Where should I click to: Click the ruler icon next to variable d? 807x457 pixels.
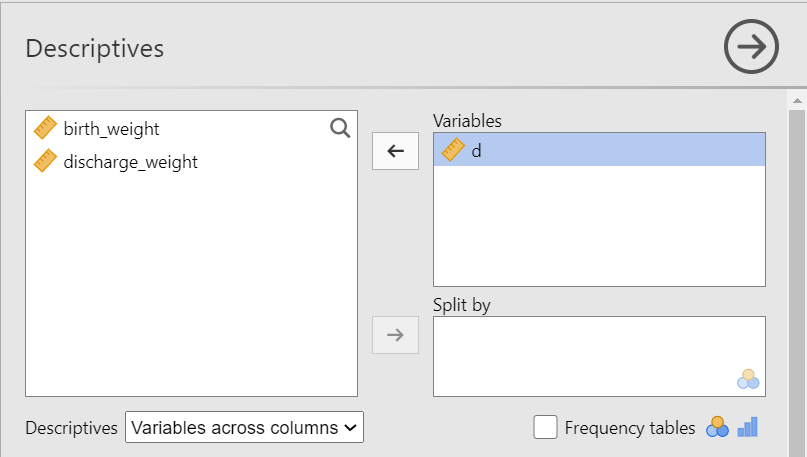pos(453,150)
